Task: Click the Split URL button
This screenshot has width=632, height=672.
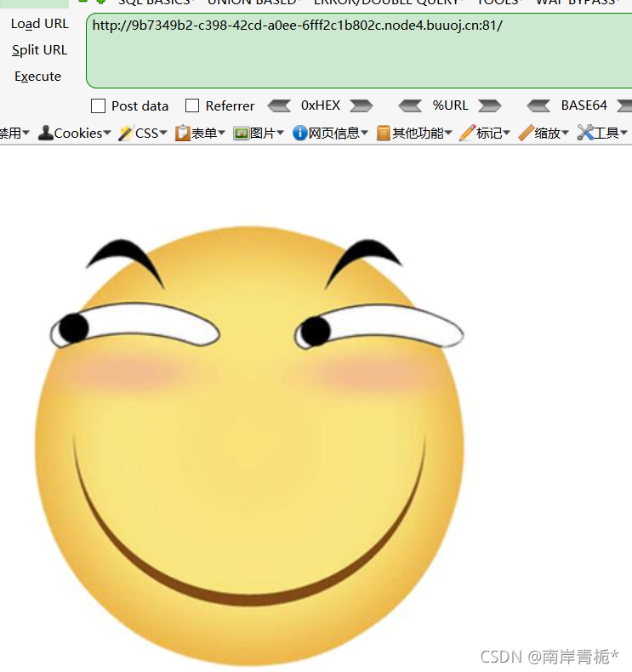Action: [x=39, y=50]
